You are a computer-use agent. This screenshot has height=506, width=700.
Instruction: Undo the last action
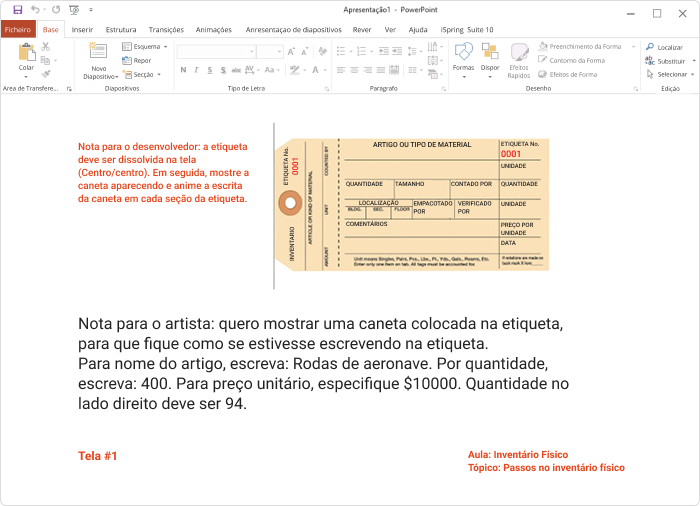point(35,9)
